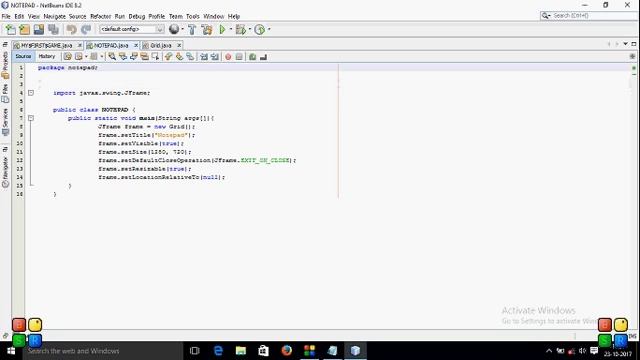Select the History view button
Viewport: 640px width, 360px height.
47,56
